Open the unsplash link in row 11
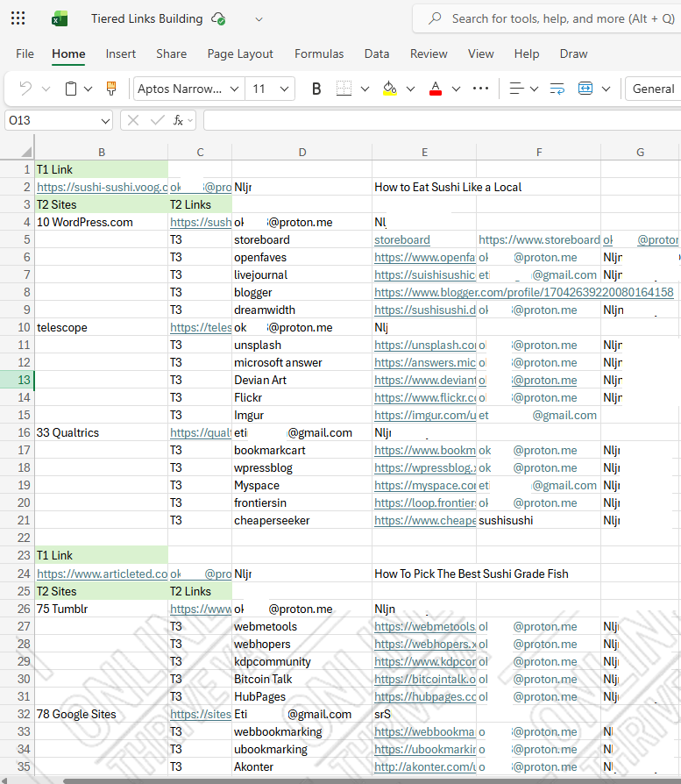This screenshot has height=784, width=681. point(425,345)
